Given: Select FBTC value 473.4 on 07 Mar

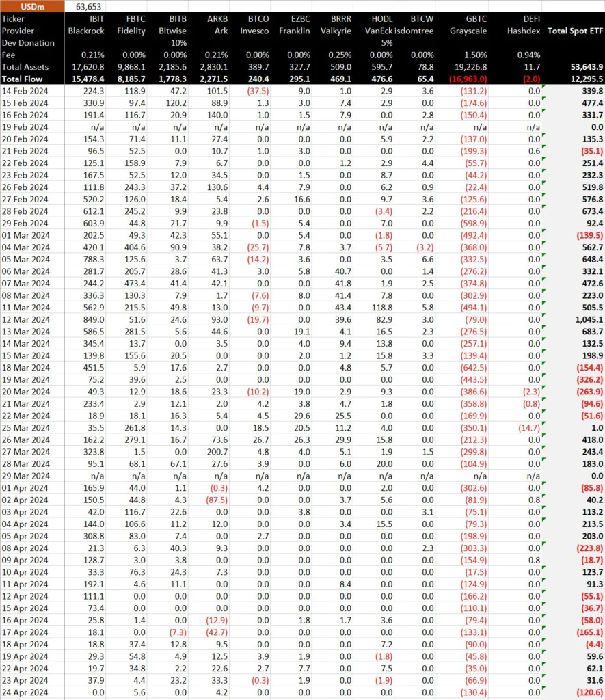Looking at the screenshot, I should click(x=135, y=284).
